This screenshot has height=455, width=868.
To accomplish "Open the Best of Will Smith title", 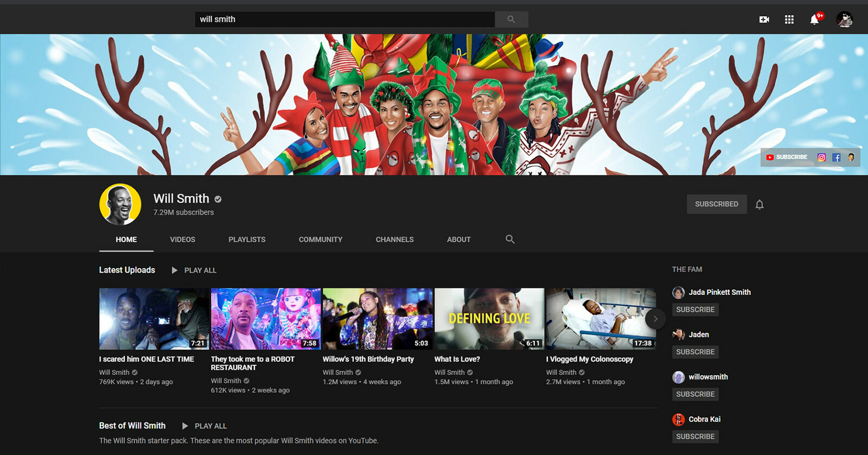I will (132, 426).
